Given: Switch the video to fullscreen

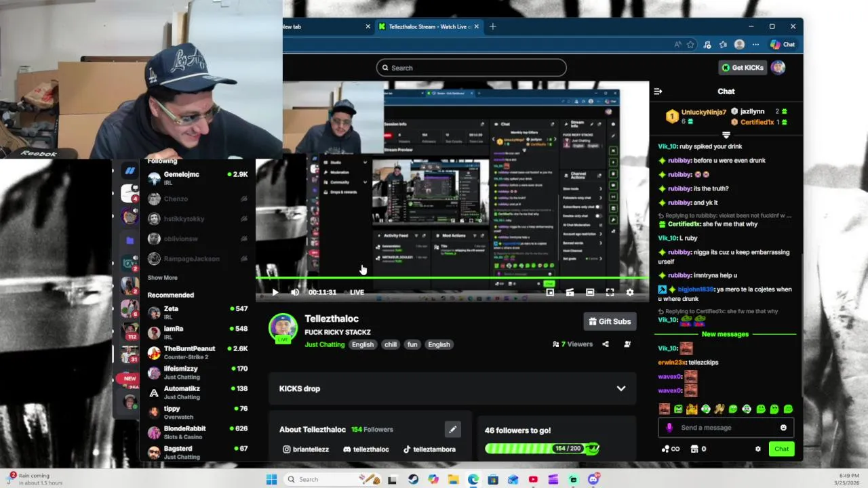Looking at the screenshot, I should (610, 292).
